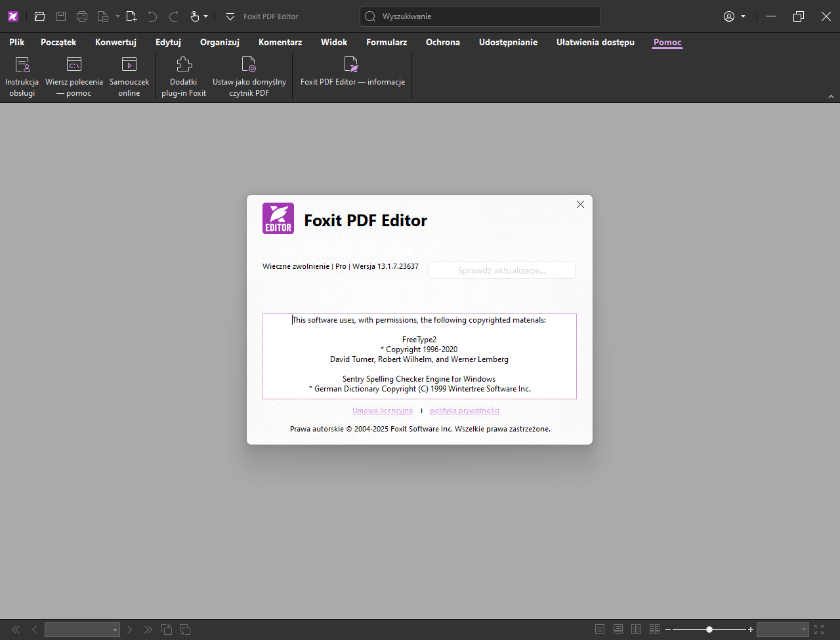Screen dimensions: 840x640
Task: Open Foxit PDF Editor — informacje
Action: coord(352,72)
